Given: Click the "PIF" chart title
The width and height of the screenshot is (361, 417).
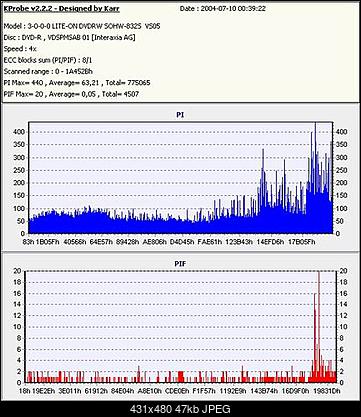Looking at the screenshot, I should point(180,264).
